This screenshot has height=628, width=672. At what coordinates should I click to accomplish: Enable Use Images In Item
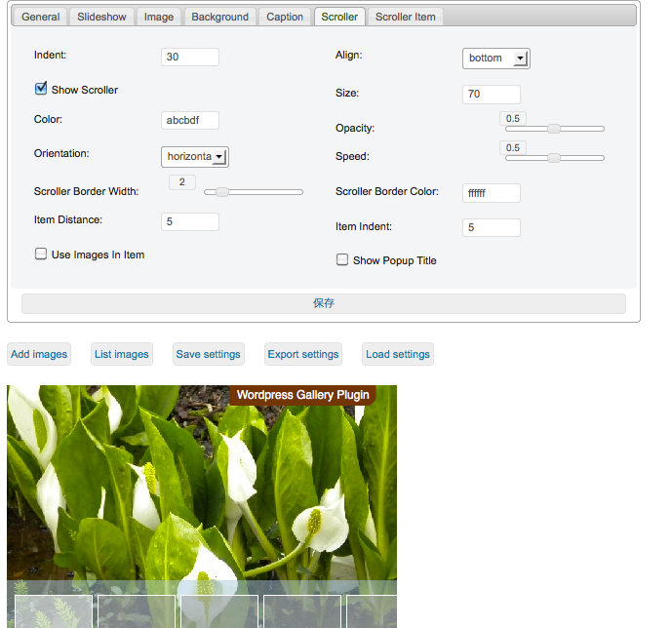click(41, 254)
